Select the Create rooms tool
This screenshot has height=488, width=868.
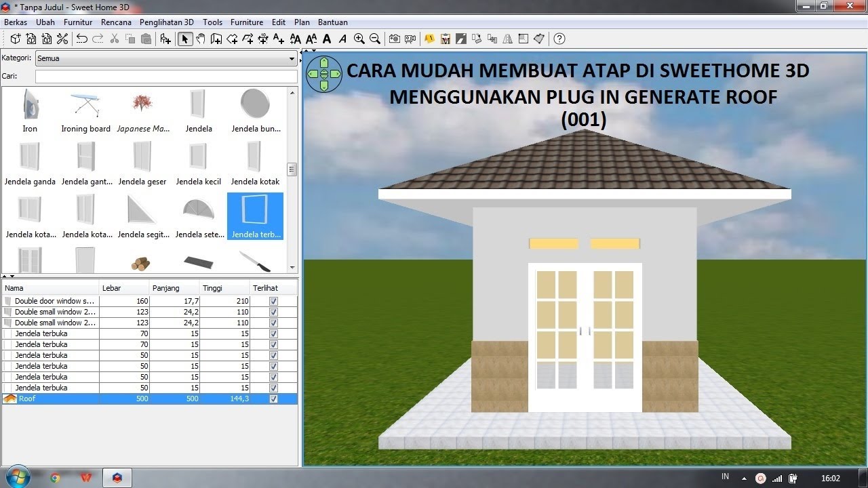pyautogui.click(x=232, y=39)
